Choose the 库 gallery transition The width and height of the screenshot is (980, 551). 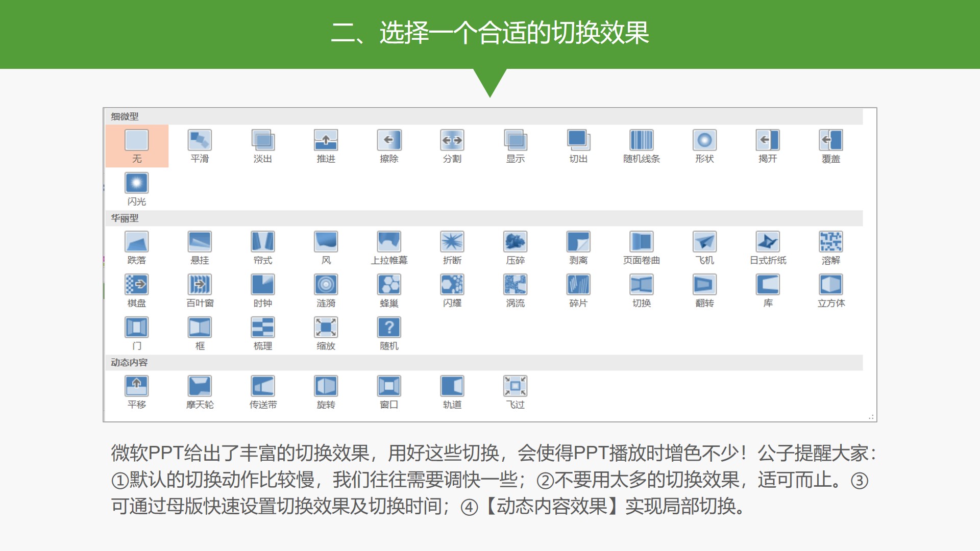pyautogui.click(x=768, y=290)
